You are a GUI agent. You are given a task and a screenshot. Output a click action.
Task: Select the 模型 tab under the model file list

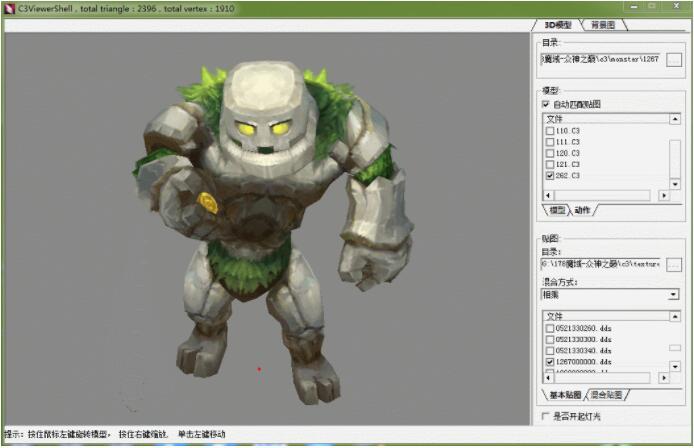tap(556, 210)
